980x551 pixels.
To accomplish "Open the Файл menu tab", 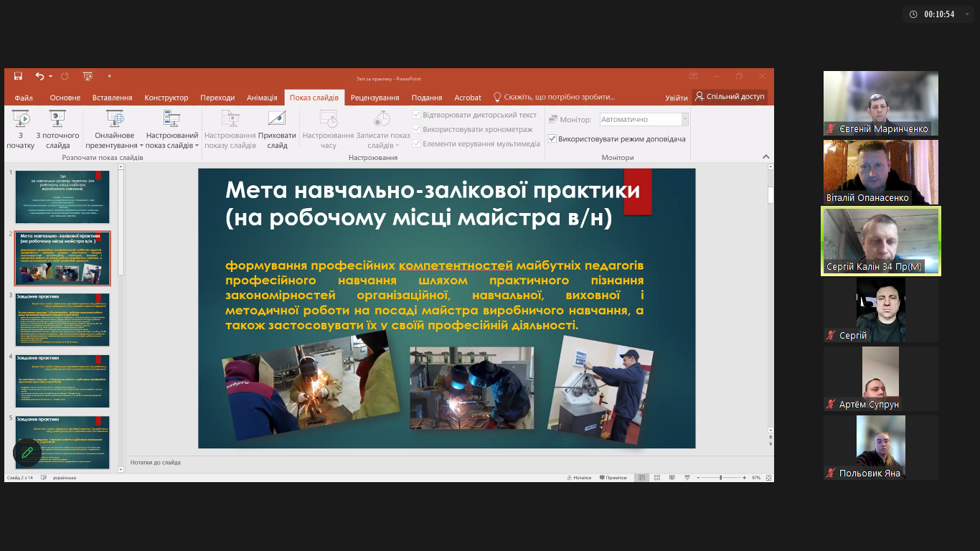I will point(24,98).
